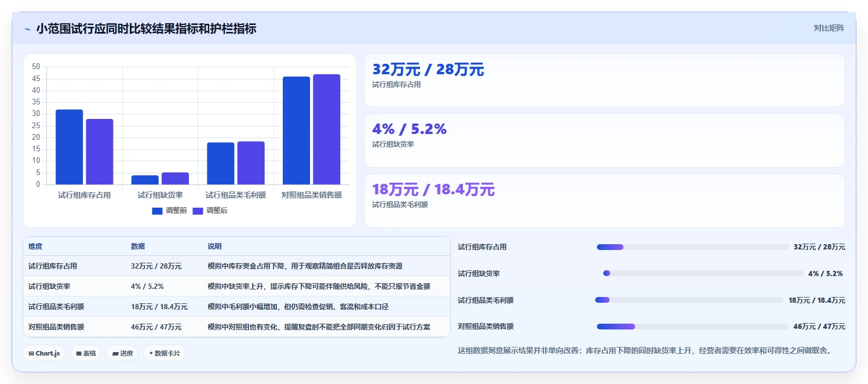
Task: Open the 18万元 / 18.4万元 data card
Action: 604,201
